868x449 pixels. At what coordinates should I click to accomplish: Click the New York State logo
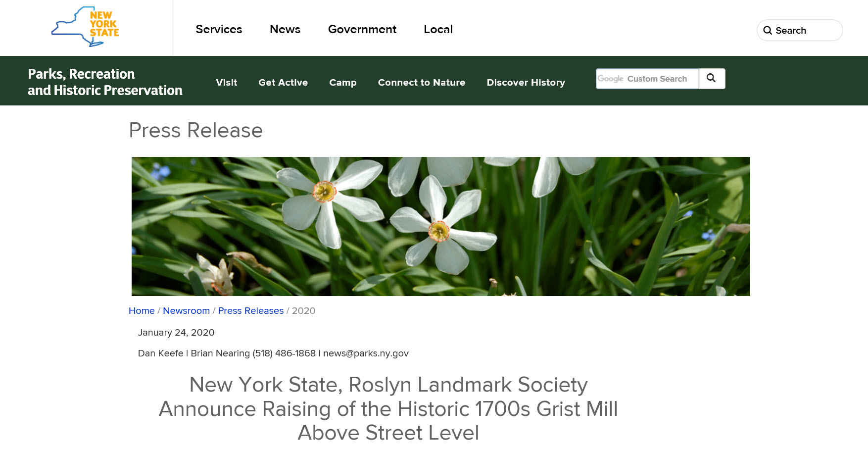(85, 27)
